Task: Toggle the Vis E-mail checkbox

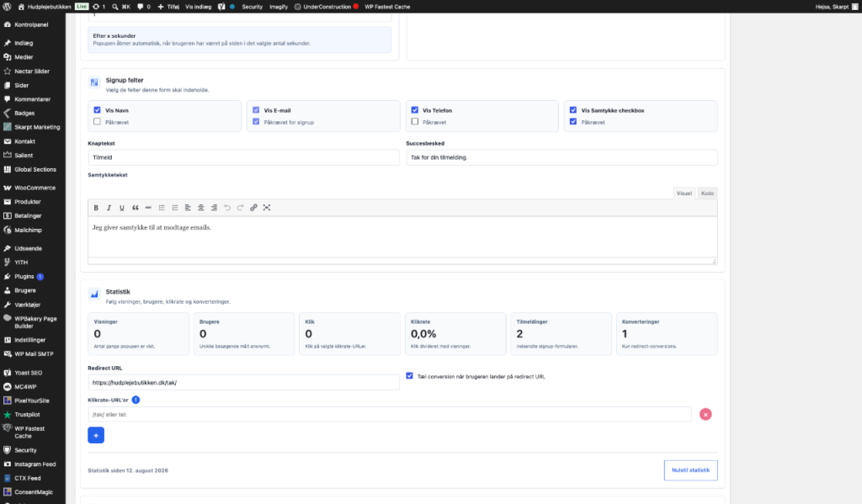Action: point(256,110)
